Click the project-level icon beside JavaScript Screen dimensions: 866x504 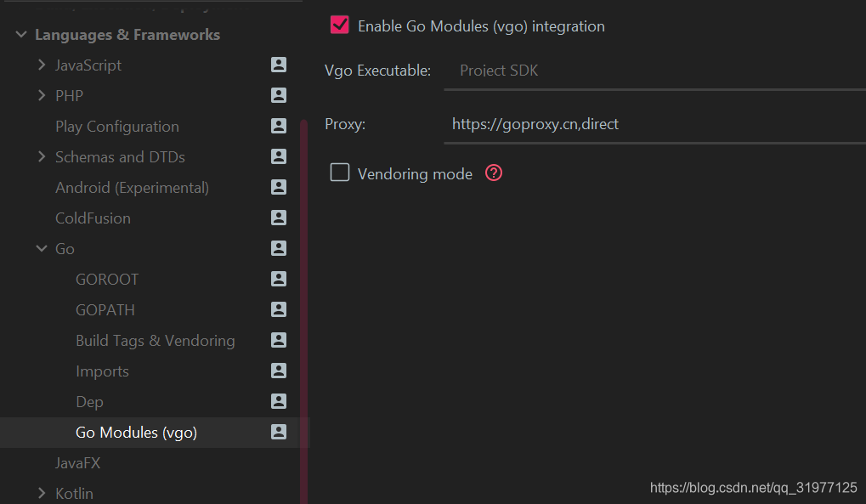279,65
